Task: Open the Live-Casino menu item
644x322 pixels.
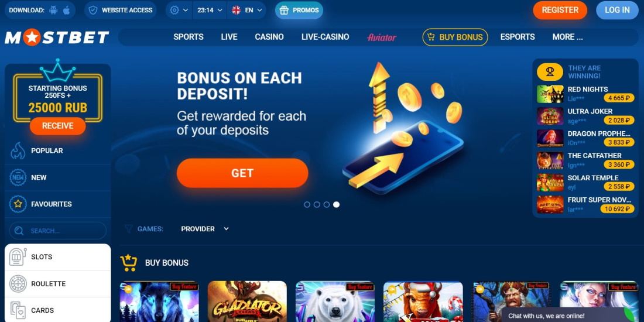Action: click(x=326, y=37)
